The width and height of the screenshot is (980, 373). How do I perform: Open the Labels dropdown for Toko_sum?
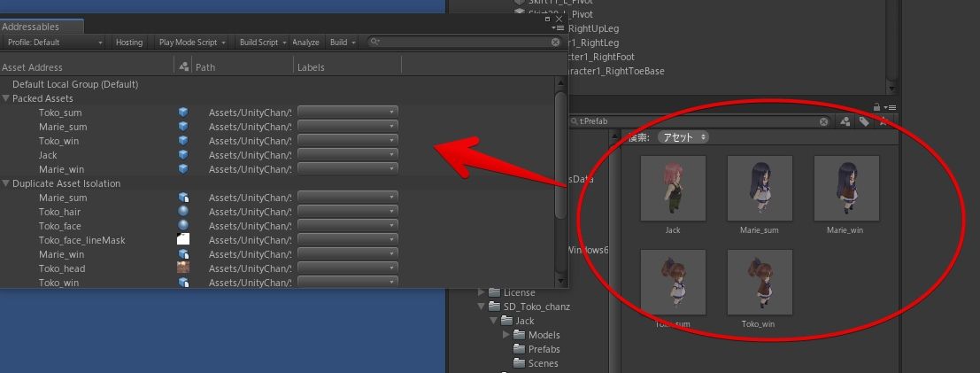coord(348,112)
